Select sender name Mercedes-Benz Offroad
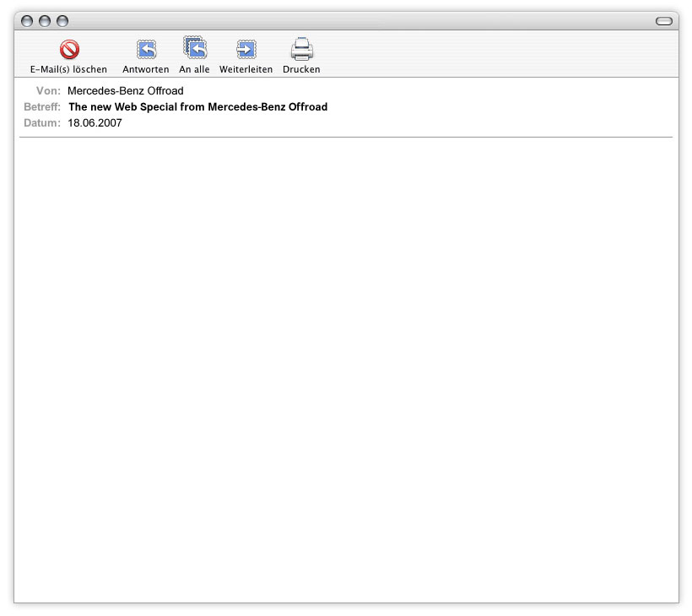 (126, 91)
